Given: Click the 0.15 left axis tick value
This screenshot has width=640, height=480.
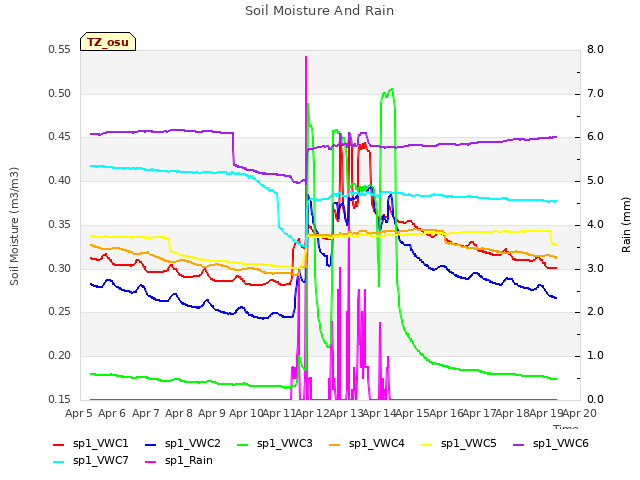Looking at the screenshot, I should [59, 399].
